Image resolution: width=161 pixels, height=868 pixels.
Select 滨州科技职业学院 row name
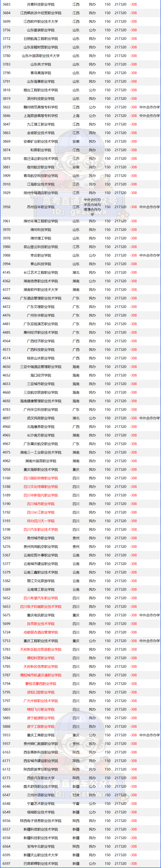(x=41, y=99)
